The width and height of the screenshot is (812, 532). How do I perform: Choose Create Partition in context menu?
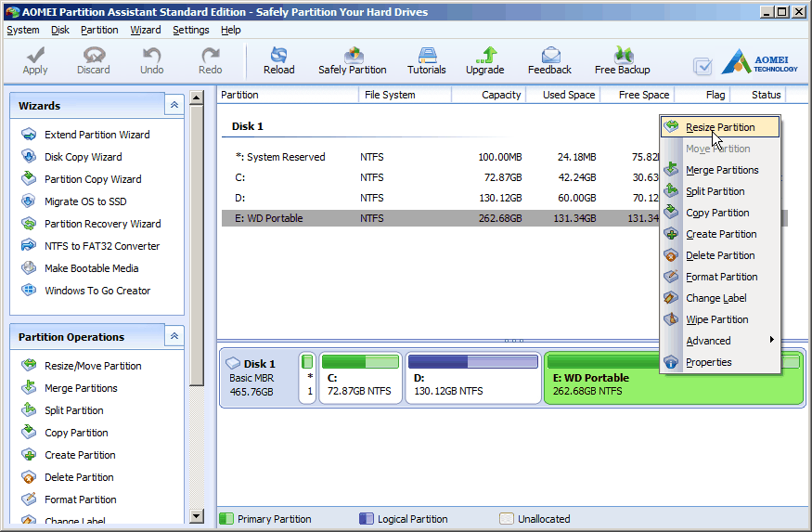coord(720,234)
